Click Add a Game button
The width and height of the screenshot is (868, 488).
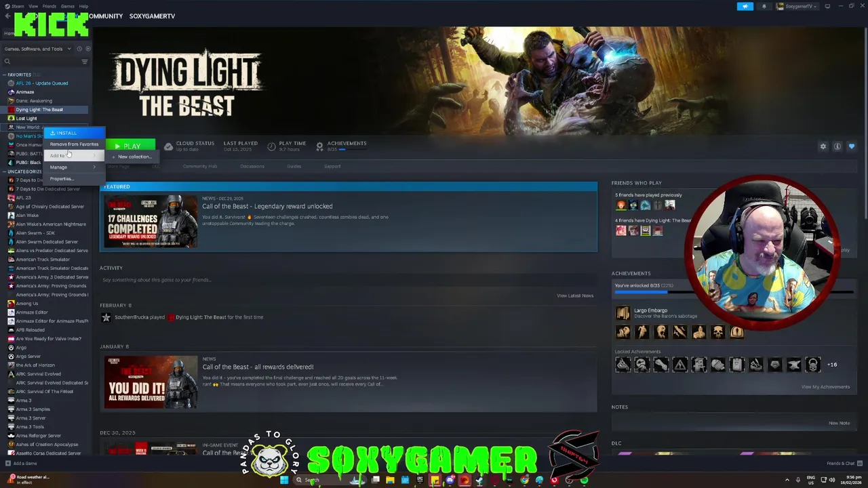click(21, 464)
